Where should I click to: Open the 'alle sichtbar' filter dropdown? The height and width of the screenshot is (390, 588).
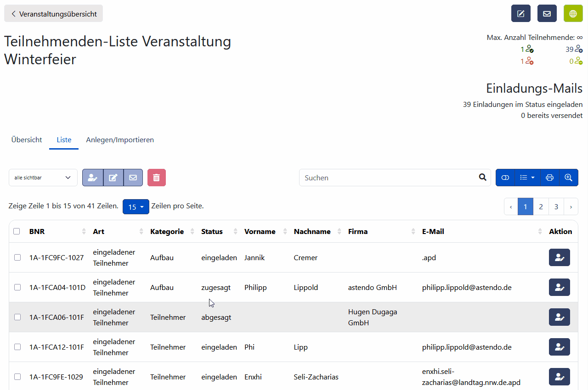(x=43, y=178)
